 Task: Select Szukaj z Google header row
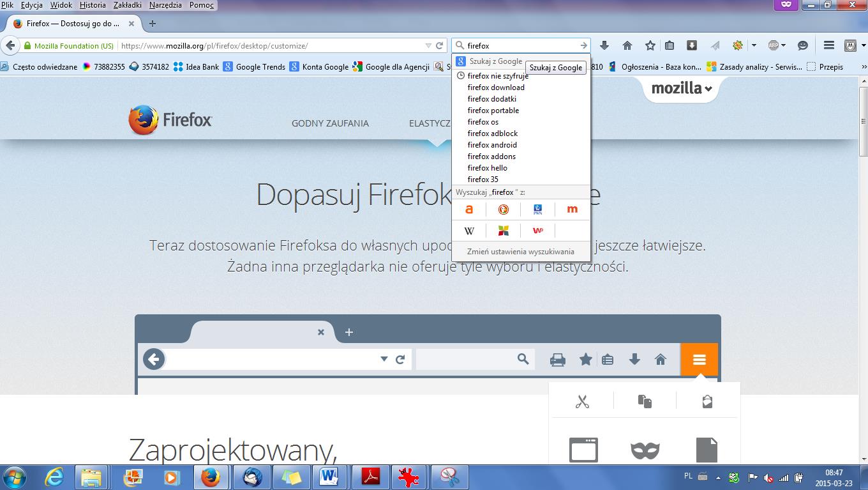point(521,61)
